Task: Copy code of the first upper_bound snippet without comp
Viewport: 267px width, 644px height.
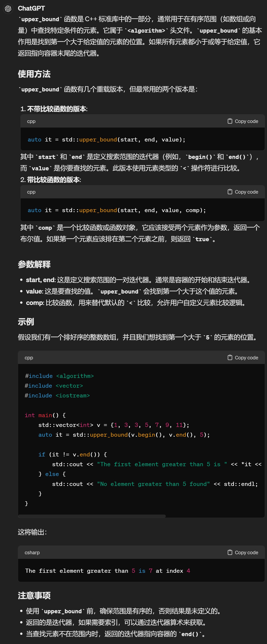Action: pyautogui.click(x=243, y=121)
